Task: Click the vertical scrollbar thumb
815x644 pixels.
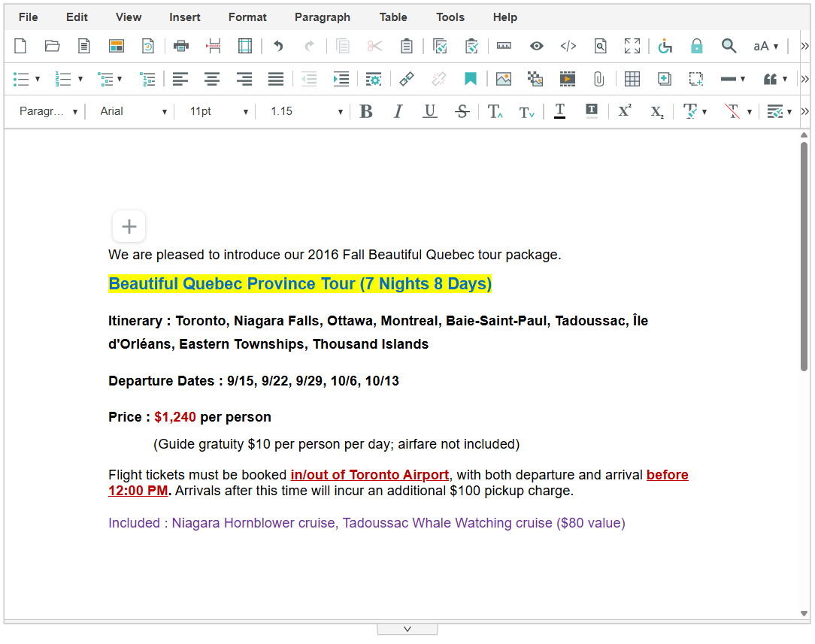Action: click(804, 256)
